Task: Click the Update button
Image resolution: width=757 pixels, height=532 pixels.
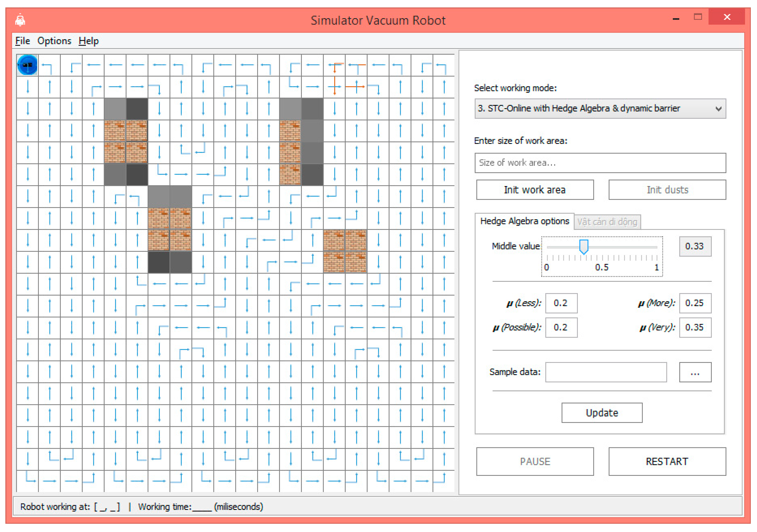Action: pyautogui.click(x=602, y=413)
